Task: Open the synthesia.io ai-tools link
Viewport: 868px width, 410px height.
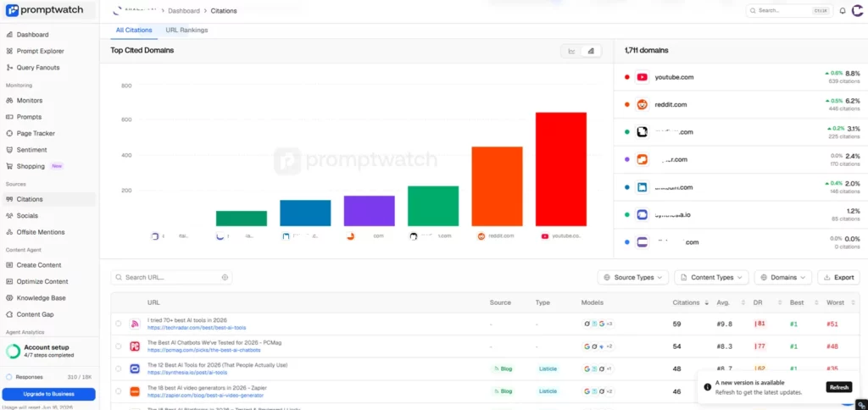Action: point(187,373)
